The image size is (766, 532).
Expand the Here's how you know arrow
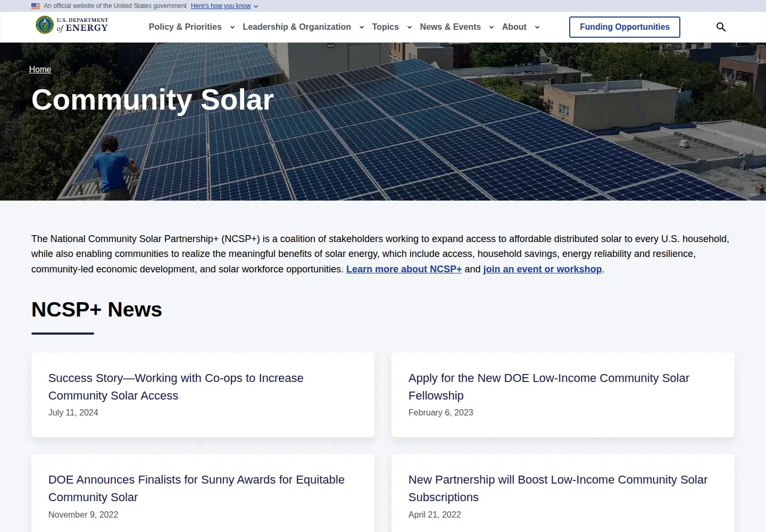click(256, 6)
